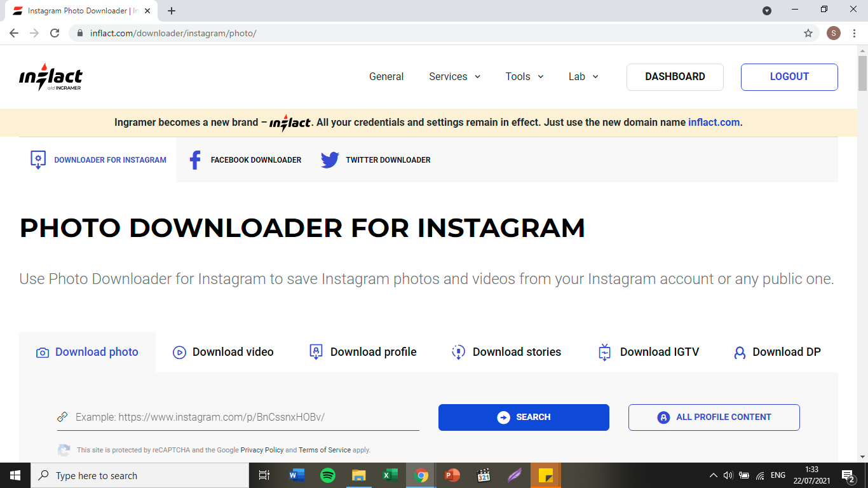The image size is (868, 488).
Task: Open the Windows Start menu
Action: click(x=15, y=475)
